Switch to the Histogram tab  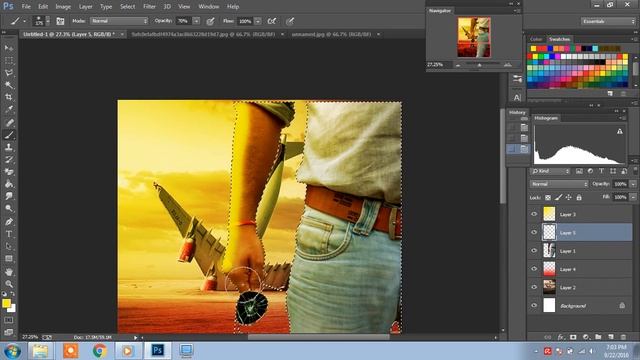coord(546,118)
